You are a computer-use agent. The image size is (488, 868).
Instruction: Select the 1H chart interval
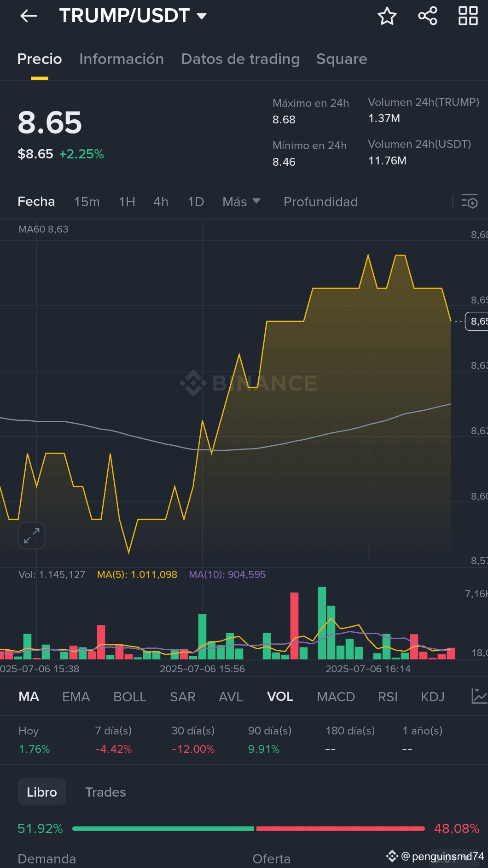coord(127,202)
